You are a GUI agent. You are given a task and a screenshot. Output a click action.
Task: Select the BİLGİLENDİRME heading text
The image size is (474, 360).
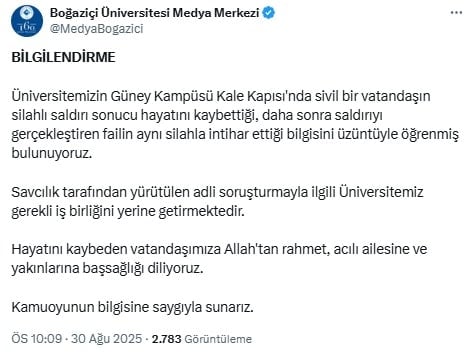63,57
